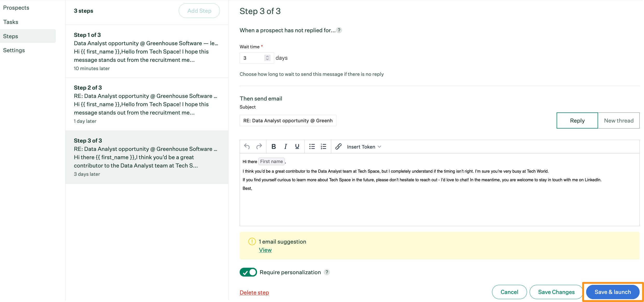Click the Underline formatting icon
This screenshot has width=644, height=302.
coord(298,147)
